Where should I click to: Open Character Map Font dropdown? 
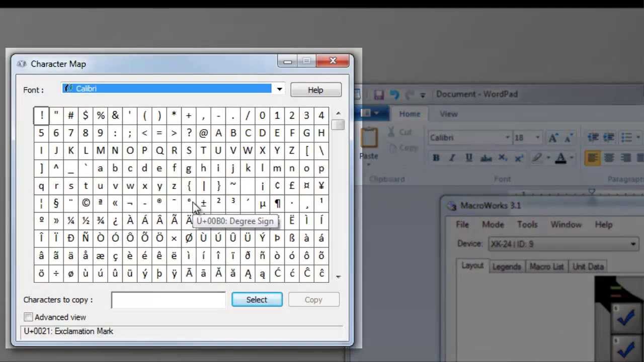click(279, 89)
